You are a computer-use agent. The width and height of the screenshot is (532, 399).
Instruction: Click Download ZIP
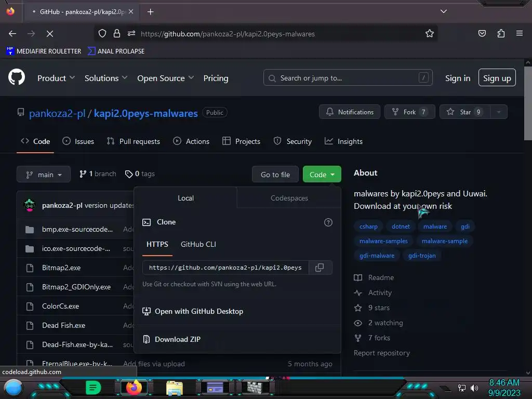tap(178, 339)
